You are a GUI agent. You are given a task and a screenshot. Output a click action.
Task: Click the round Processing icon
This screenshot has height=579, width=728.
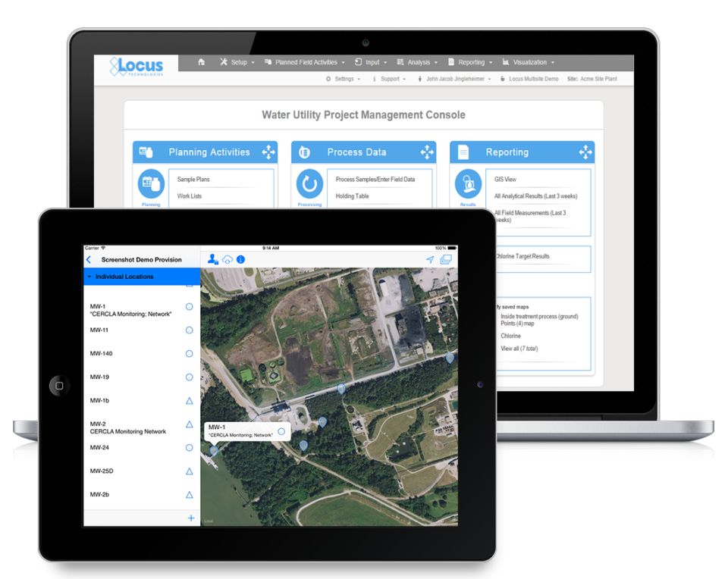309,184
